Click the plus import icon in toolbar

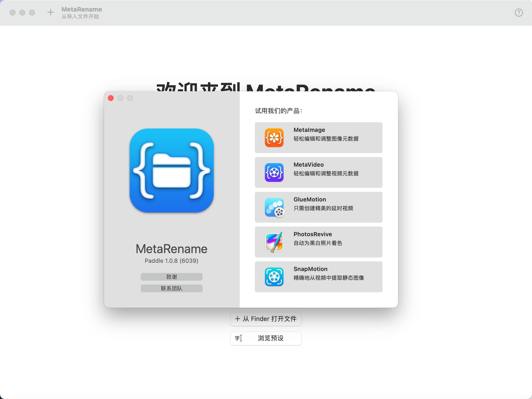coord(51,12)
